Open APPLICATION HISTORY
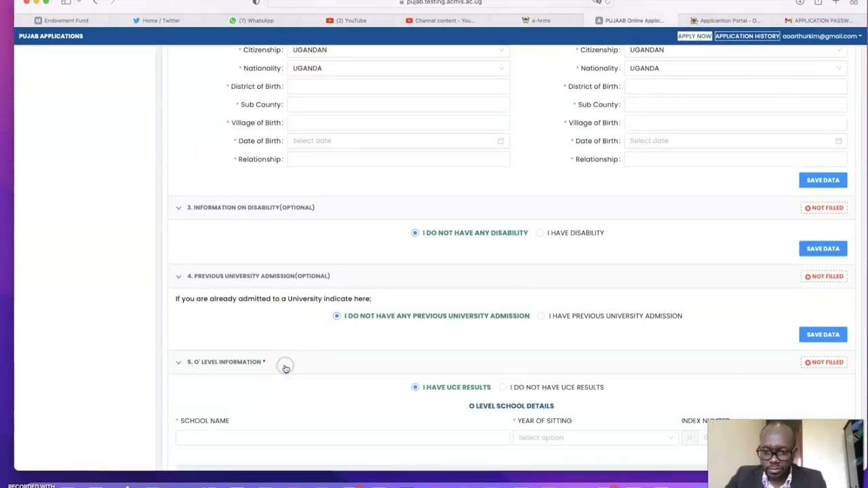 [x=747, y=36]
